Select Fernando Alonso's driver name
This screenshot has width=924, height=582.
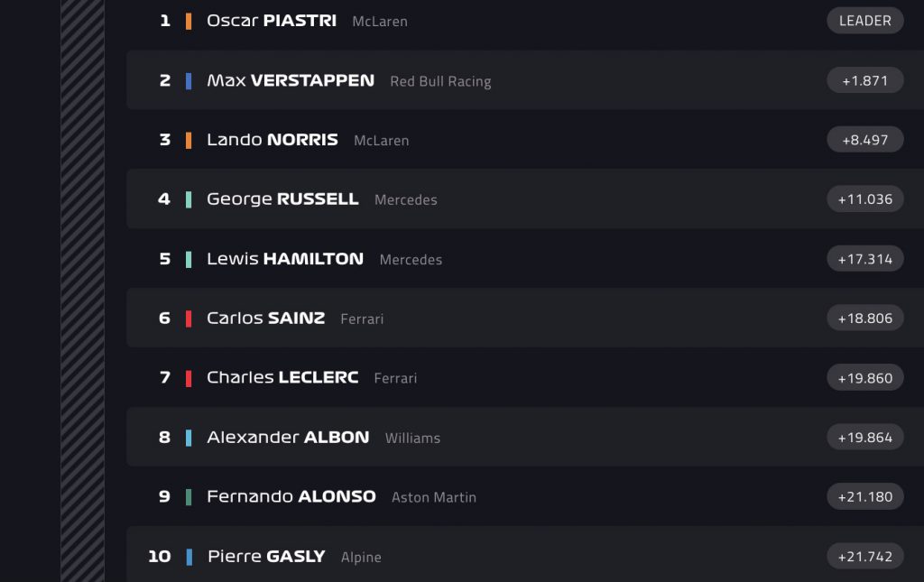[291, 497]
